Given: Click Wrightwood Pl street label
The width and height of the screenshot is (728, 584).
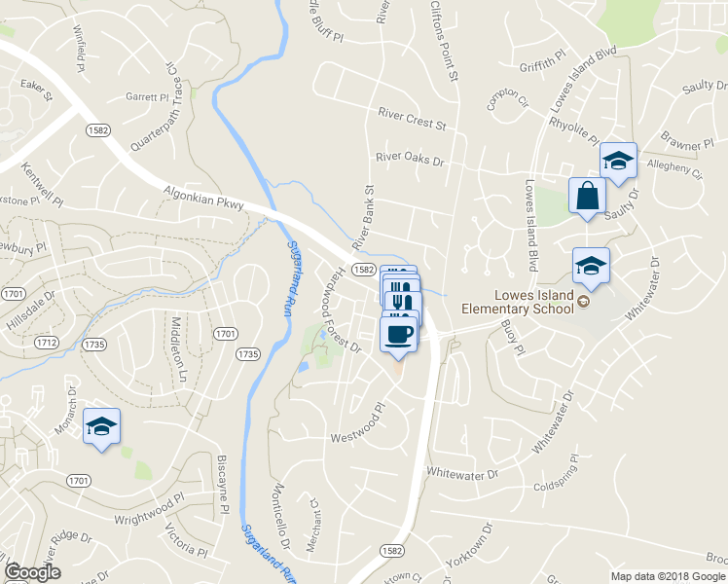Looking at the screenshot, I should pos(150,509).
